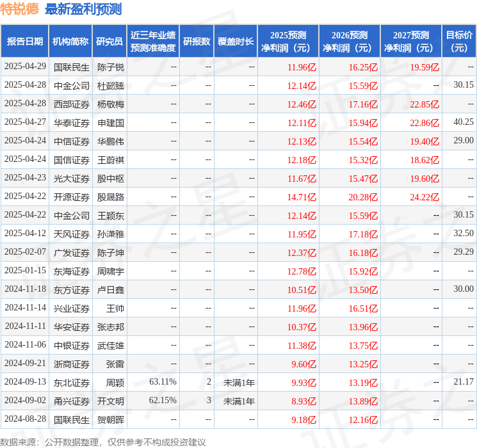
Task: Click institution 兴业证券
Action: (72, 308)
